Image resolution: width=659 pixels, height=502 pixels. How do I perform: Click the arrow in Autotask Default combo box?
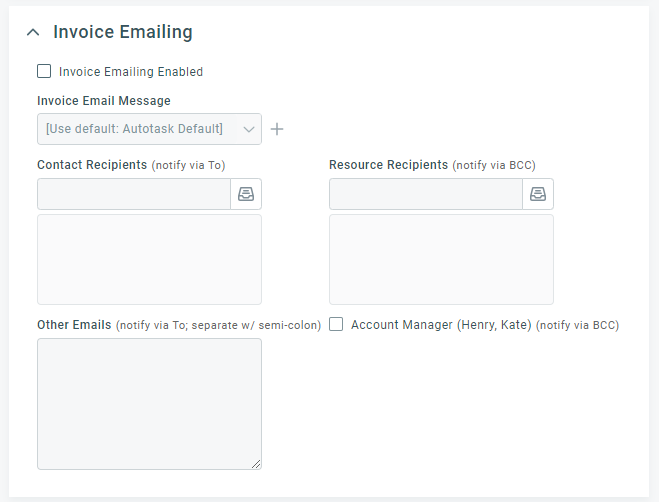[x=249, y=129]
